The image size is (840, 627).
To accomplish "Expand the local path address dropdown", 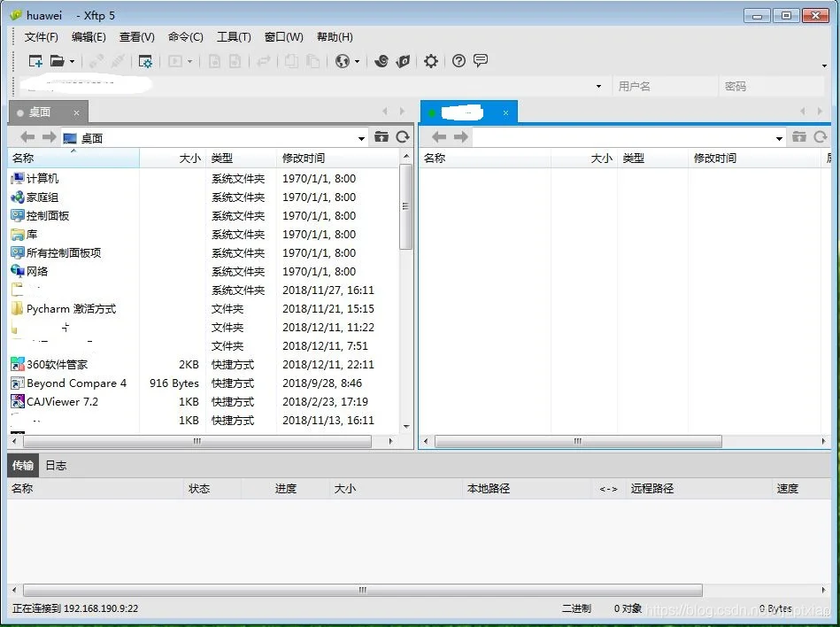I will [361, 137].
